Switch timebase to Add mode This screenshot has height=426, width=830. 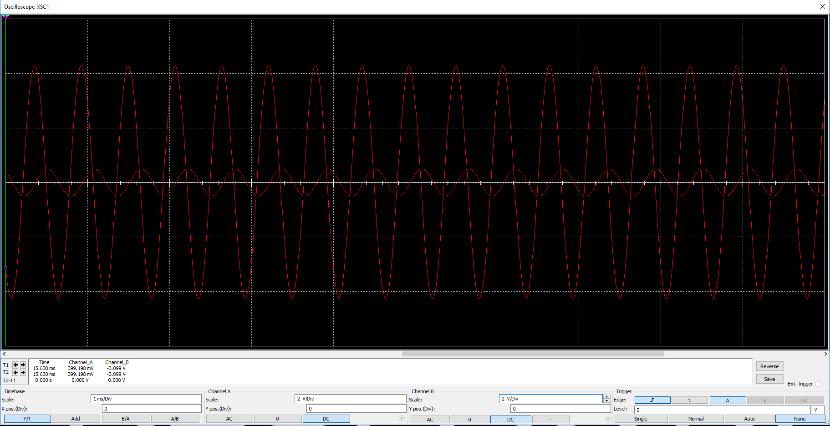pos(76,419)
